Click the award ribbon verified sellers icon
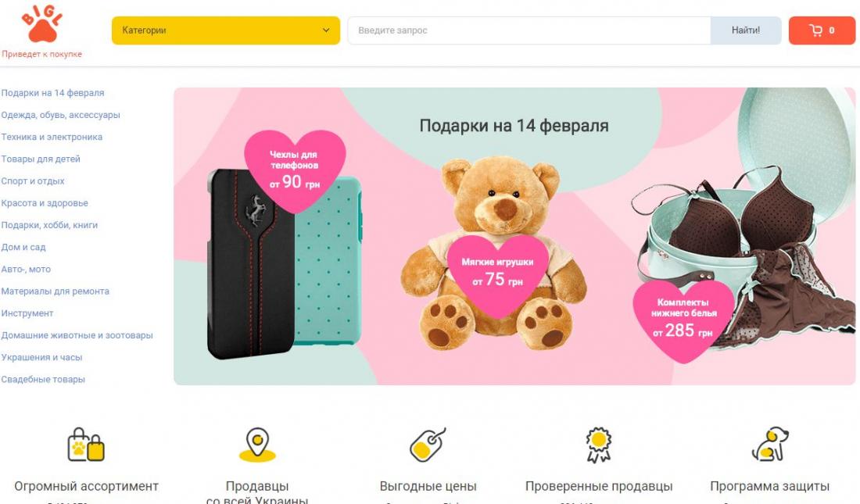Image resolution: width=860 pixels, height=504 pixels. (599, 445)
